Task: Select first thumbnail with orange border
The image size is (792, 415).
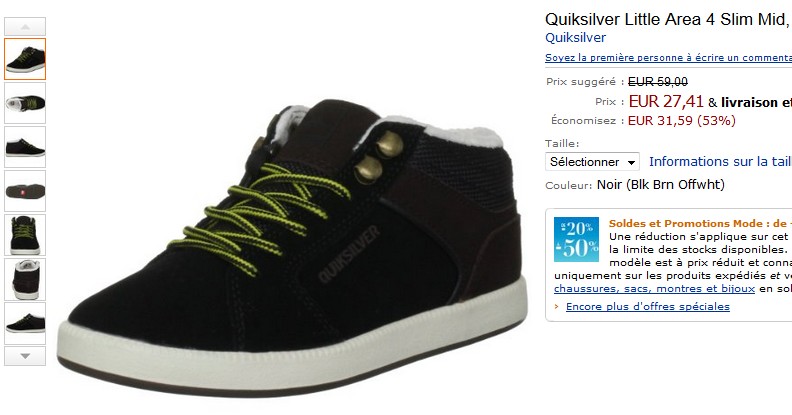Action: (x=25, y=59)
